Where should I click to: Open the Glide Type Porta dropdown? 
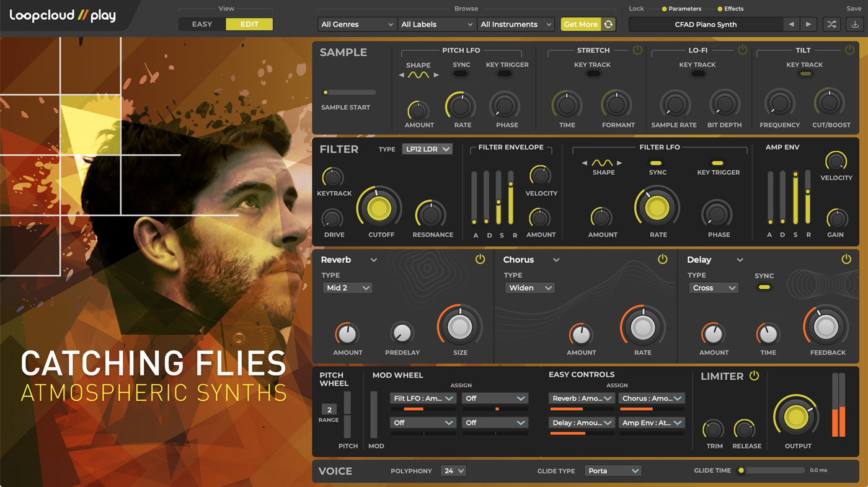click(x=613, y=471)
